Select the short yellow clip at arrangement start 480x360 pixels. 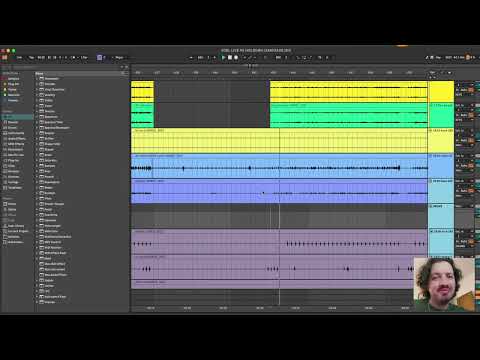(142, 92)
